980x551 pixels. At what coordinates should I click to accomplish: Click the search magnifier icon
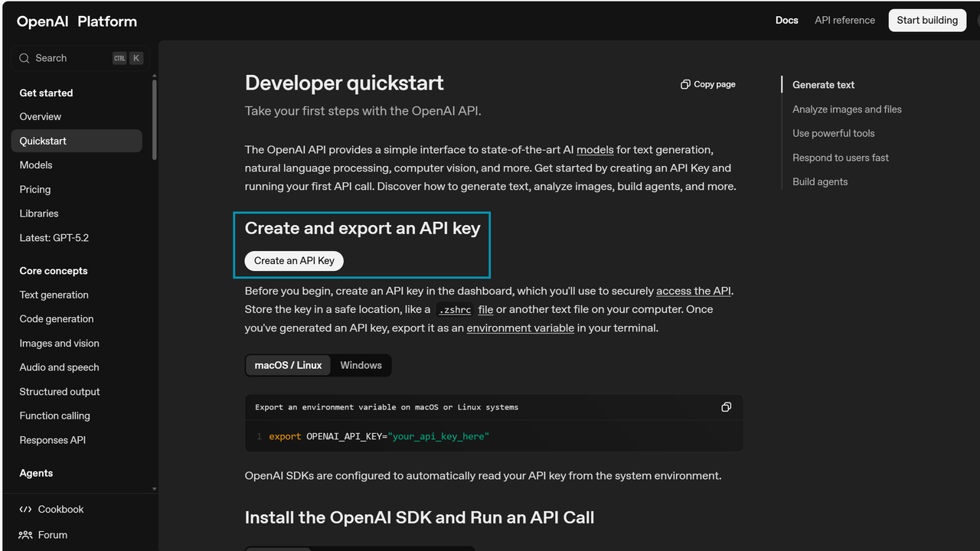click(24, 58)
